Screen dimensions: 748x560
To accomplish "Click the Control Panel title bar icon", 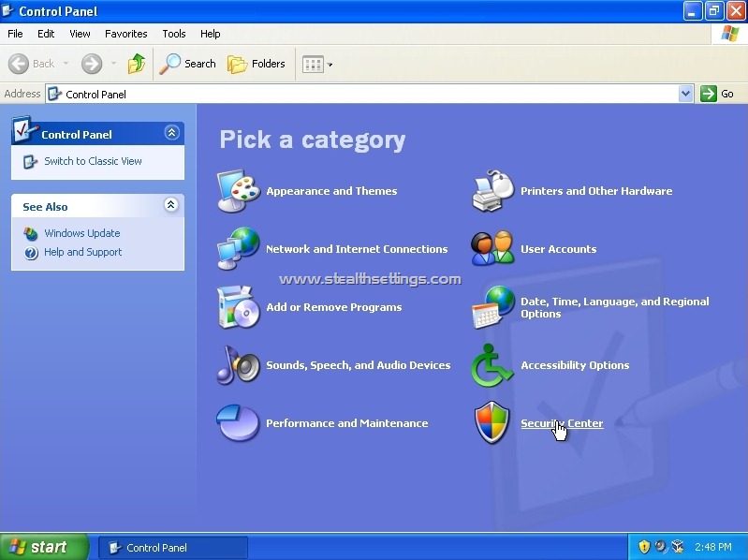I will [8, 10].
